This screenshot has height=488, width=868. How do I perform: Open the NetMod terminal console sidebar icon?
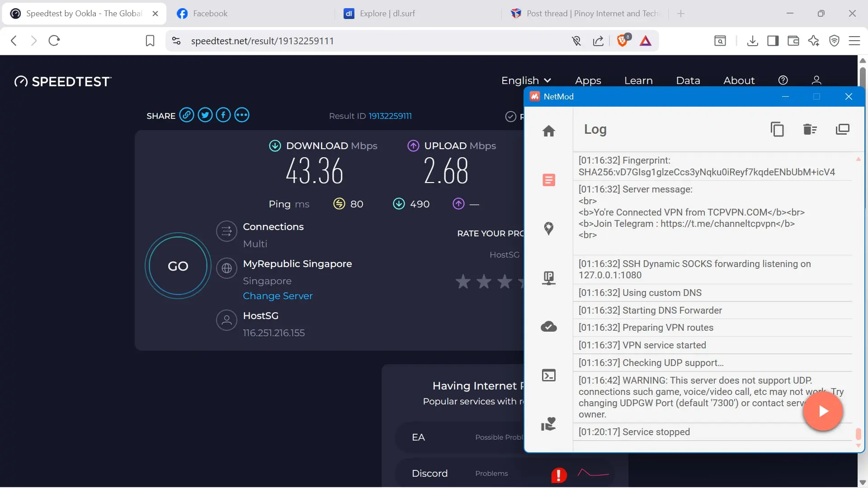(x=549, y=375)
